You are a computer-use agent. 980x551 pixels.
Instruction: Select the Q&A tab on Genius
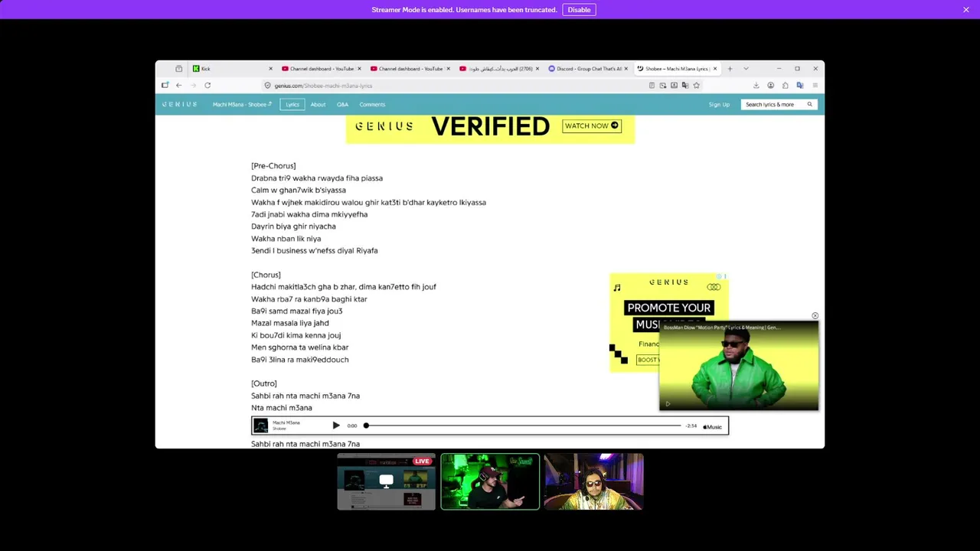(x=342, y=104)
